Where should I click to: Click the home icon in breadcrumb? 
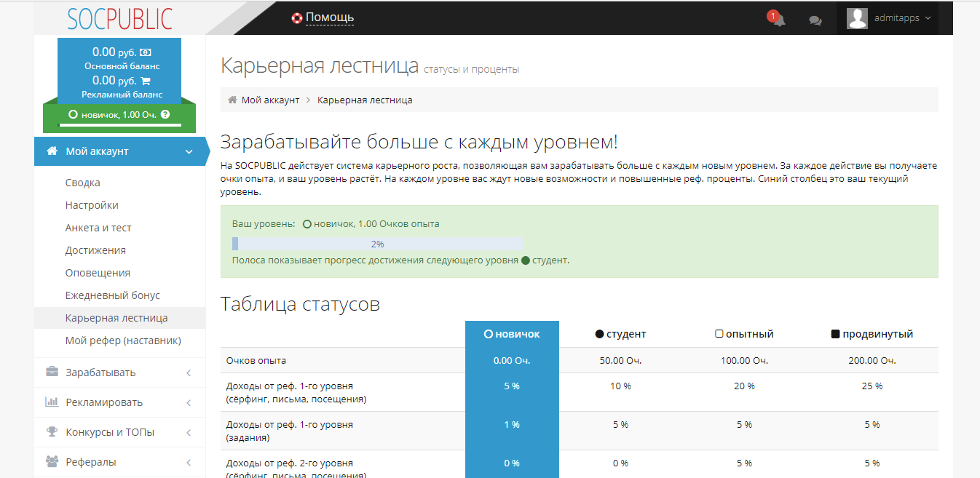pyautogui.click(x=232, y=100)
